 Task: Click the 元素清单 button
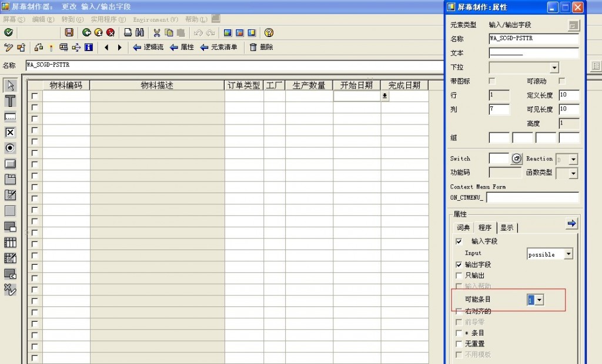pos(219,47)
